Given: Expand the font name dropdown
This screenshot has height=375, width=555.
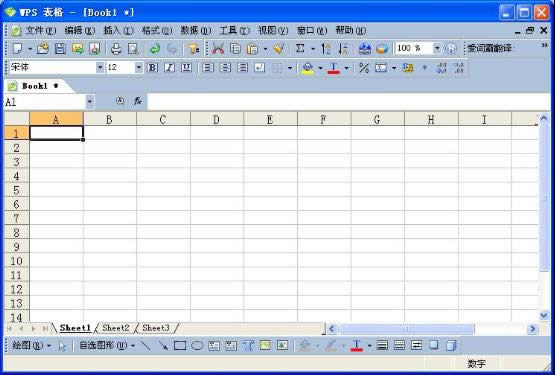Looking at the screenshot, I should tap(100, 67).
